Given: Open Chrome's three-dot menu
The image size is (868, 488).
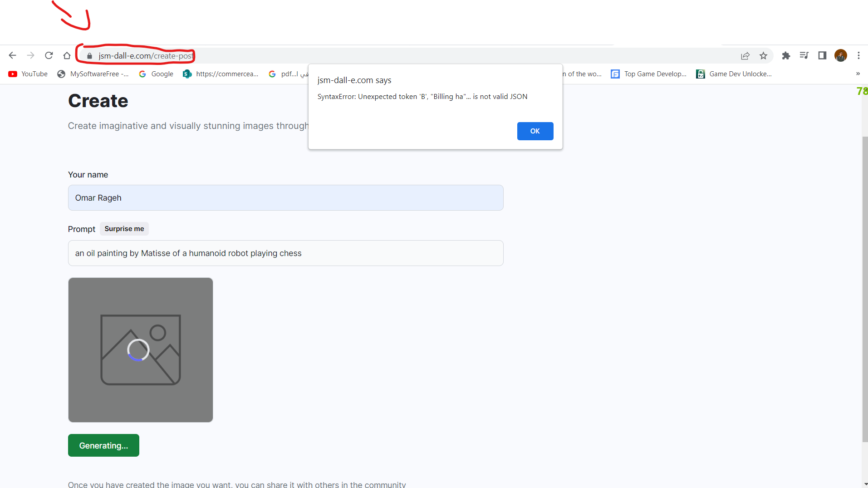Looking at the screenshot, I should click(858, 55).
